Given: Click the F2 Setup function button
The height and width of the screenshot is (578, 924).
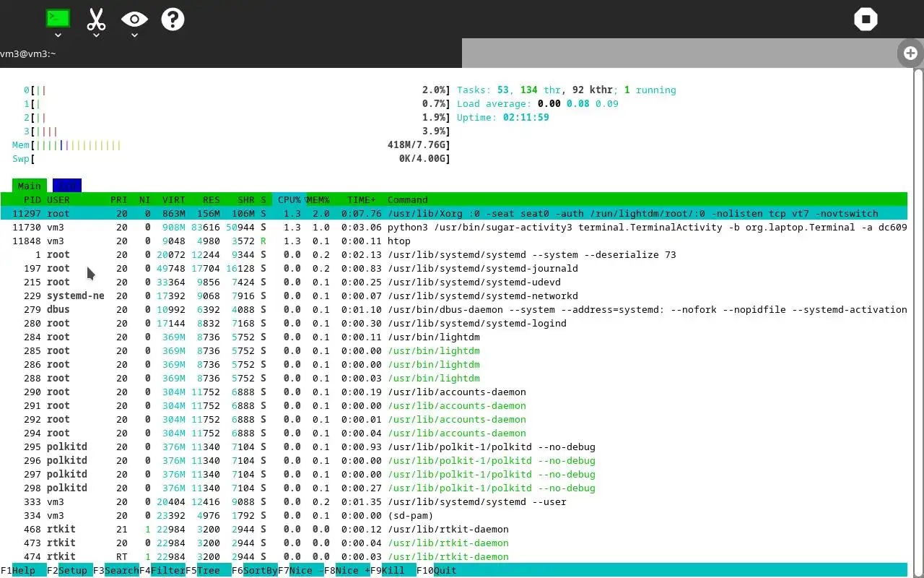Looking at the screenshot, I should [x=70, y=570].
